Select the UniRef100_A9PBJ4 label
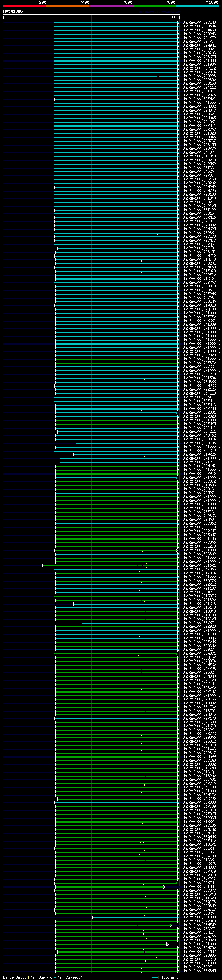 (199, 175)
